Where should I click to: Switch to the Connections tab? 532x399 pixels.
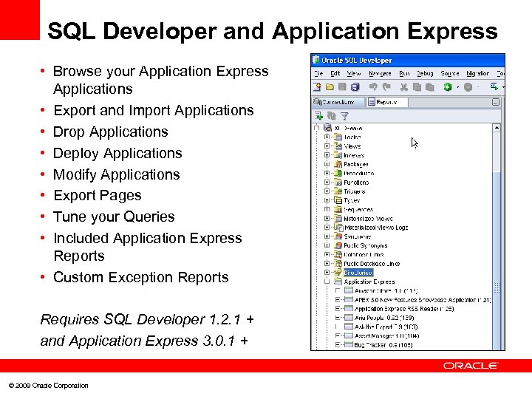tap(338, 102)
